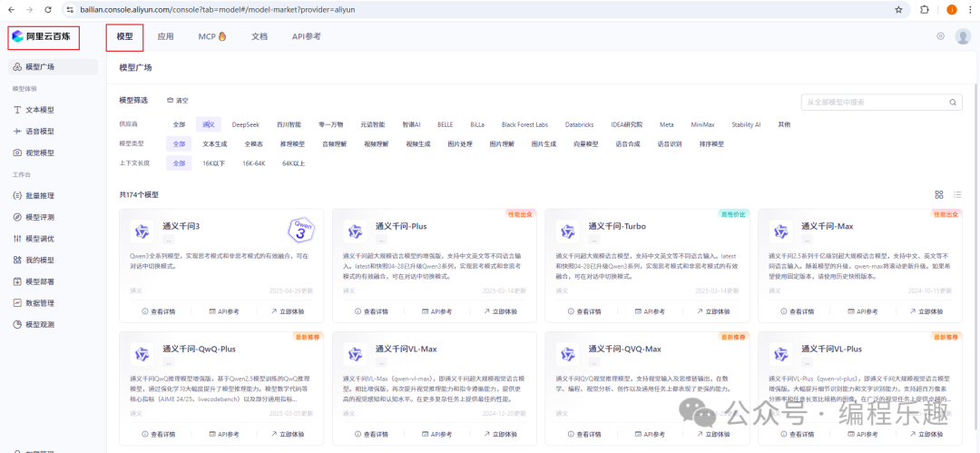The height and width of the screenshot is (453, 980).
Task: Open 查看详情 on the 通义千问-Max card
Action: click(x=798, y=311)
